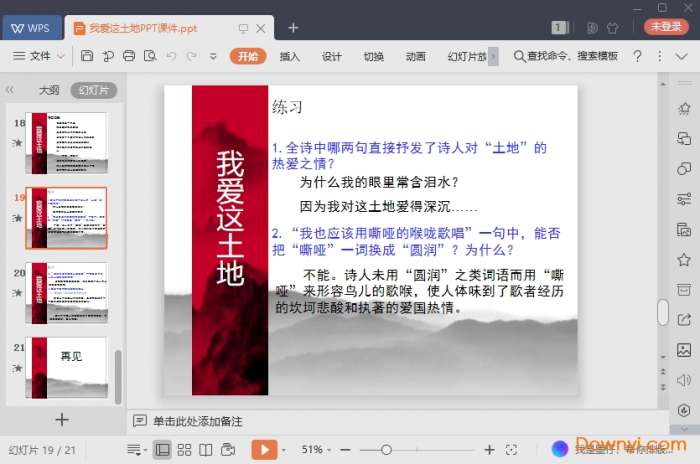Start the slideshow play button

click(x=264, y=450)
